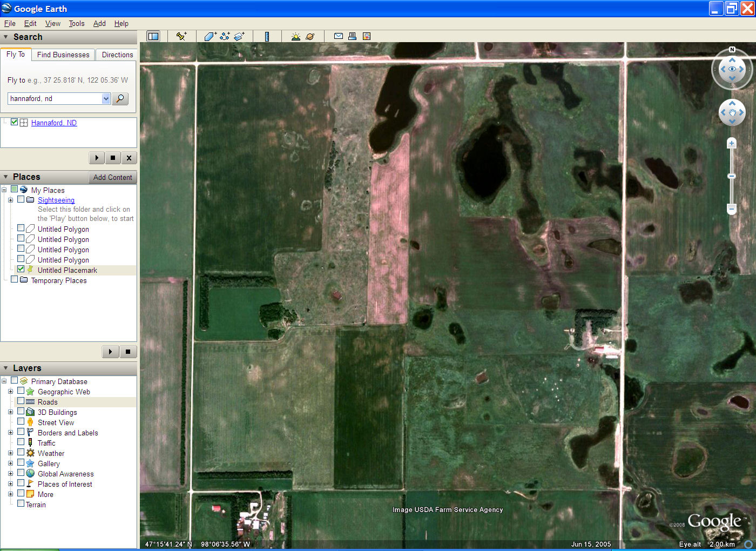Click the Geographic Web star icon
This screenshot has height=551, width=756.
30,392
